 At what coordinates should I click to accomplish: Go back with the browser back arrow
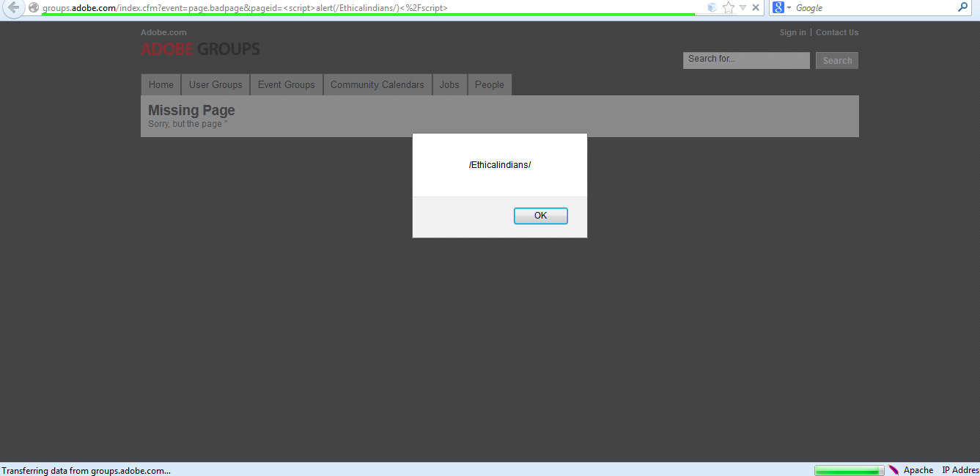tap(13, 7)
